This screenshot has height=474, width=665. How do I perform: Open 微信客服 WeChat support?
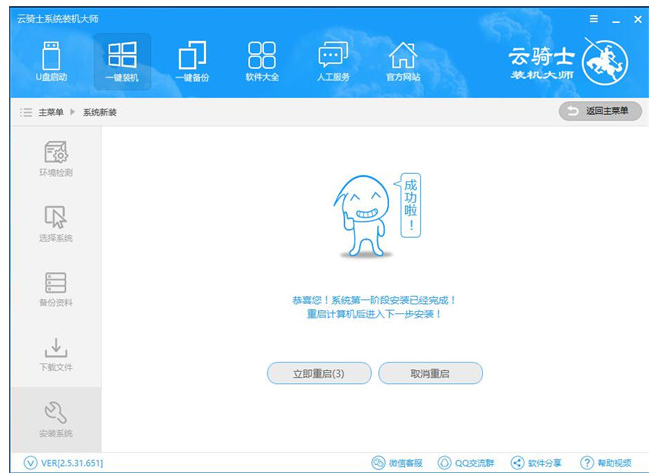pos(397,463)
